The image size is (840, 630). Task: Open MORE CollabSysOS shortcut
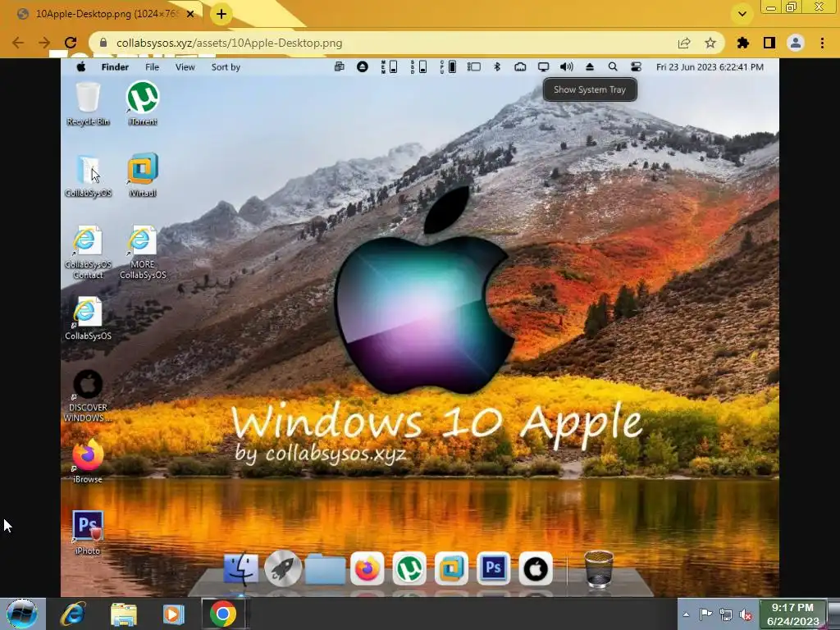pos(143,253)
